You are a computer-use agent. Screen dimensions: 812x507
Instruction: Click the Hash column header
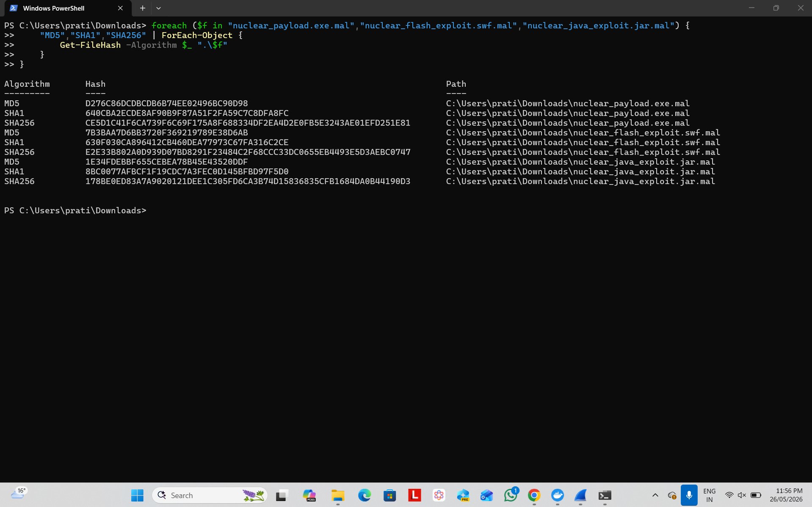[x=95, y=84]
